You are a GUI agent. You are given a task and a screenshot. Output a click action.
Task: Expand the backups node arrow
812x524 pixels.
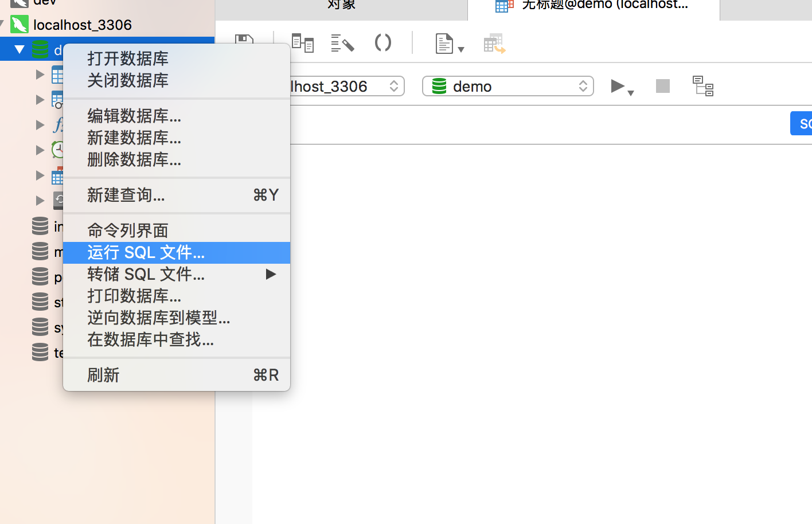pyautogui.click(x=40, y=201)
